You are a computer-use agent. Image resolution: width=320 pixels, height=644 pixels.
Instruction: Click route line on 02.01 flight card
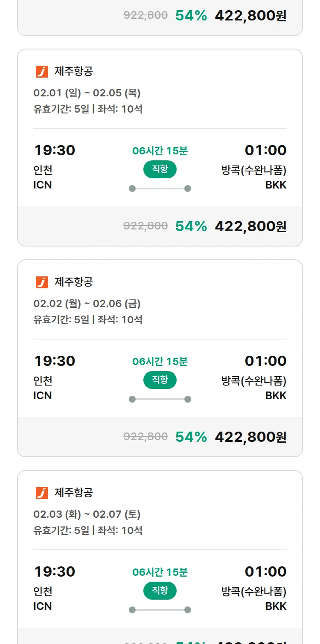click(160, 189)
